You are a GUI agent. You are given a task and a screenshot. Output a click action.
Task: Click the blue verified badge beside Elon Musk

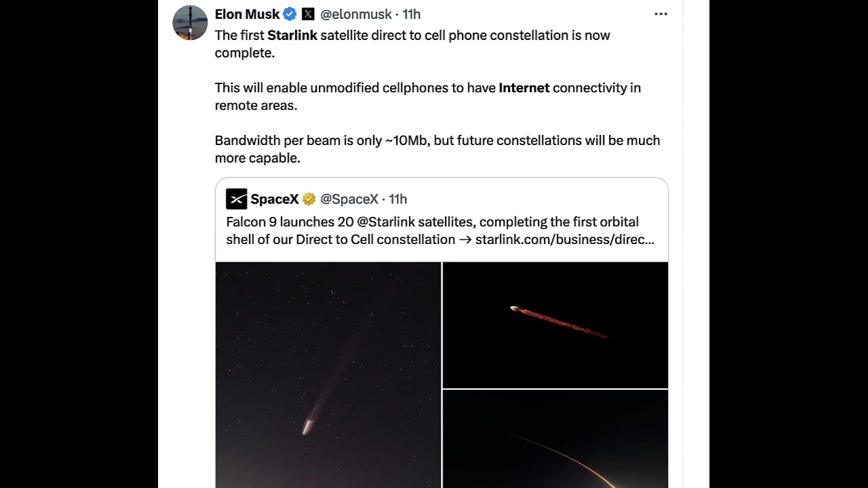click(x=290, y=14)
